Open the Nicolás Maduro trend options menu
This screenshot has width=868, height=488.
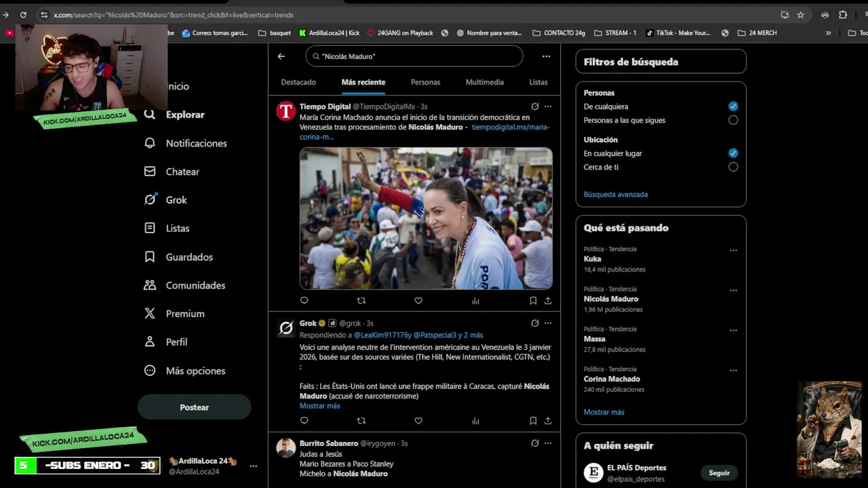point(733,290)
